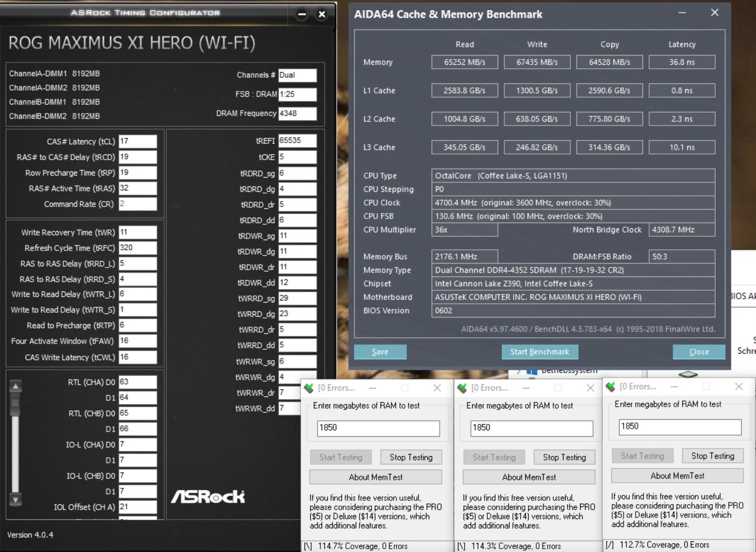Viewport: 756px width, 552px height.
Task: Close the MemTest window showing 112.7% coverage
Action: coord(738,387)
